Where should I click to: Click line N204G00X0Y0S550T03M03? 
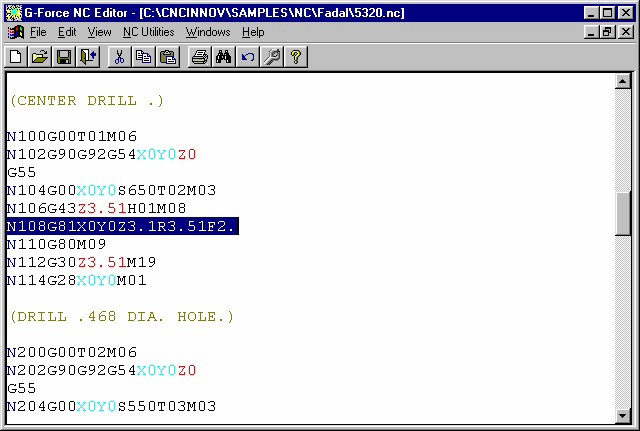[111, 406]
